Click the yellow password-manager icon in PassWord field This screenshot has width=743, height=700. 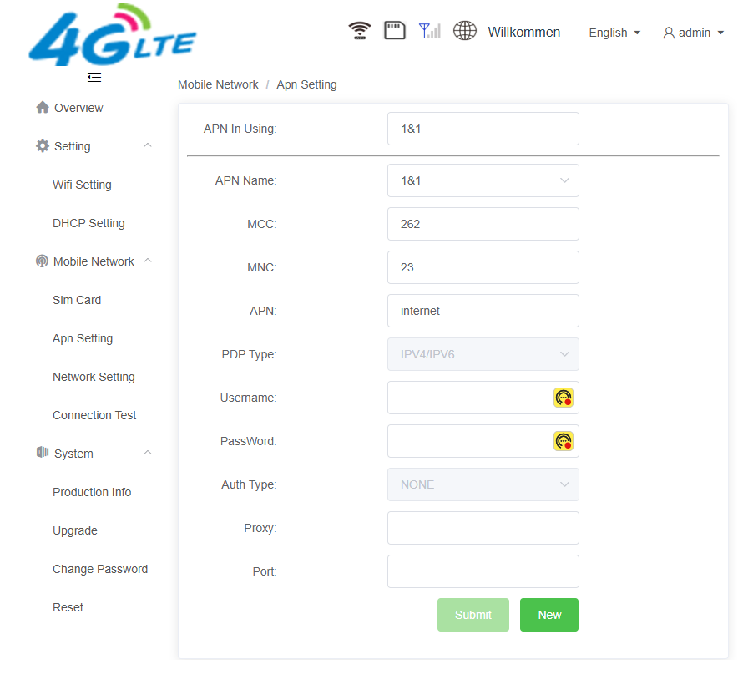point(564,441)
